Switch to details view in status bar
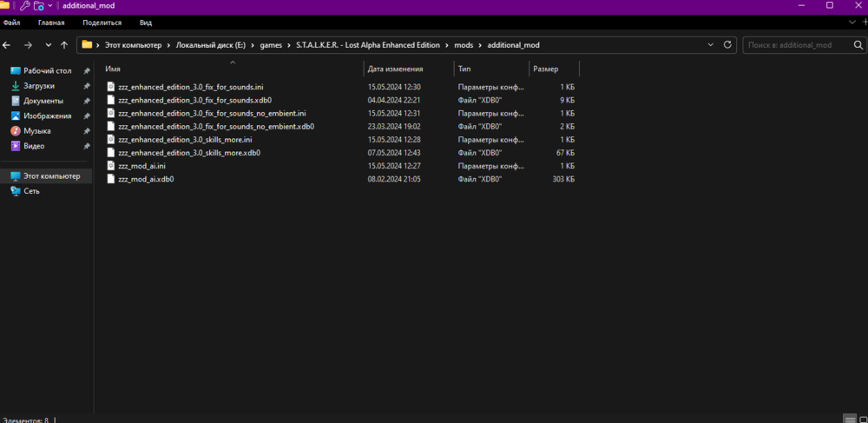This screenshot has height=423, width=868. [849, 418]
